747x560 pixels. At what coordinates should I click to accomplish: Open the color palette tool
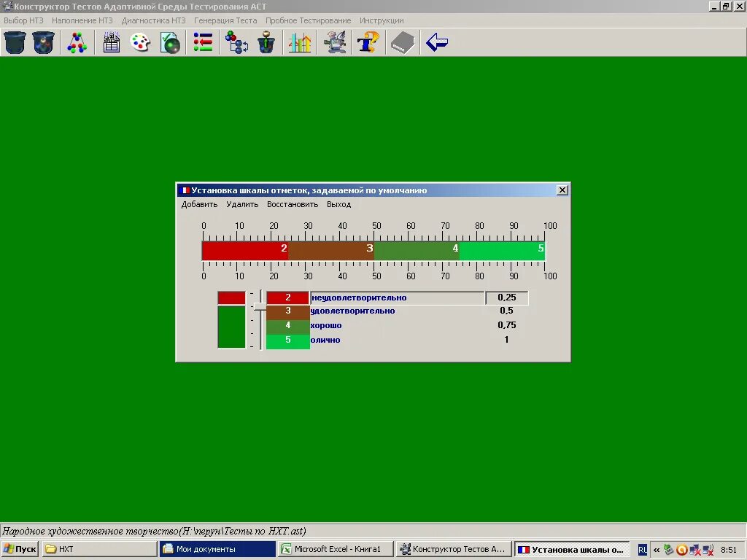[x=140, y=42]
